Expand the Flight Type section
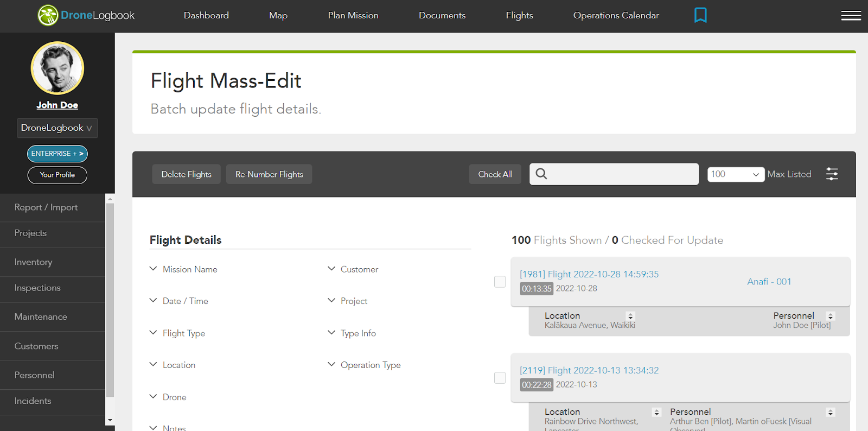Screen dimensions: 868x431 (177, 333)
